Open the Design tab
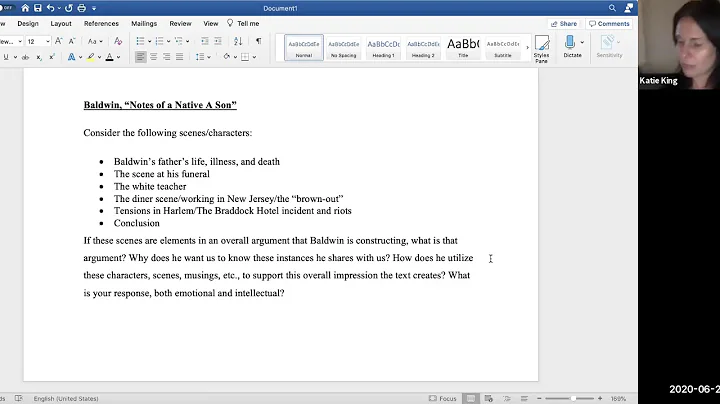The height and width of the screenshot is (404, 720). pos(28,23)
